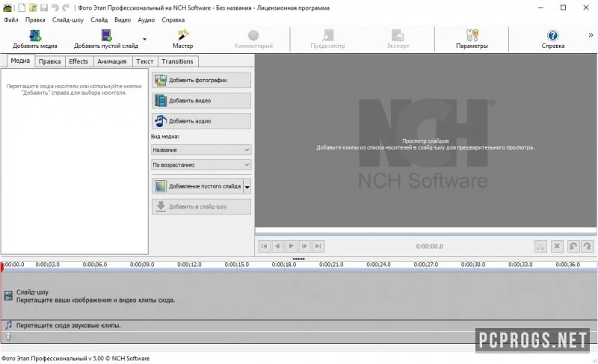Click the Перетащите сюда звуковые клипы text
This screenshot has height=364, width=598.
68,325
